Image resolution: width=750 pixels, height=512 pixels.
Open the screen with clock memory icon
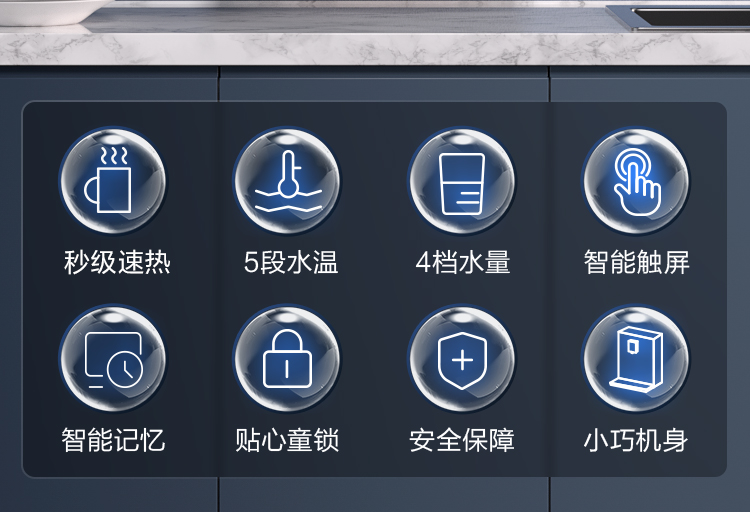point(113,359)
